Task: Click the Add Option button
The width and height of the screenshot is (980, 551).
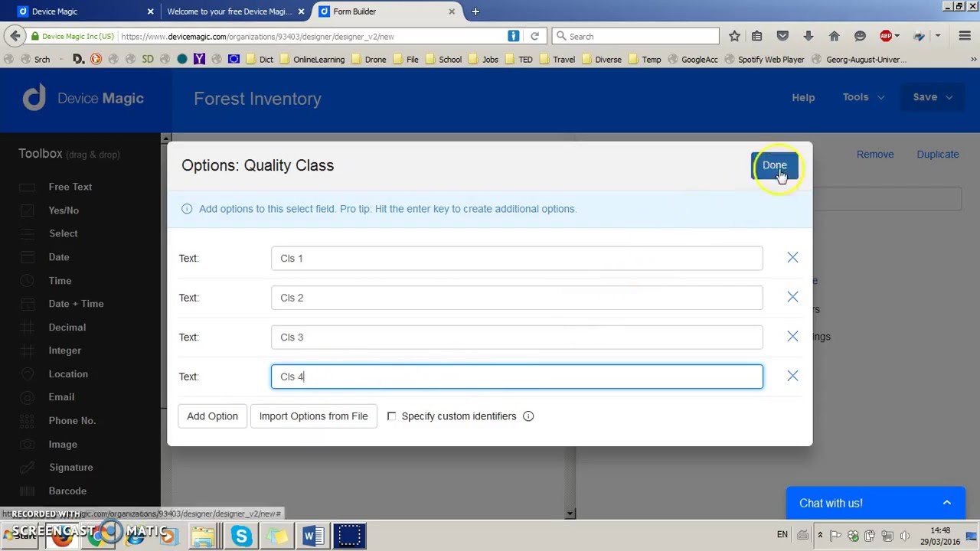Action: [x=212, y=416]
